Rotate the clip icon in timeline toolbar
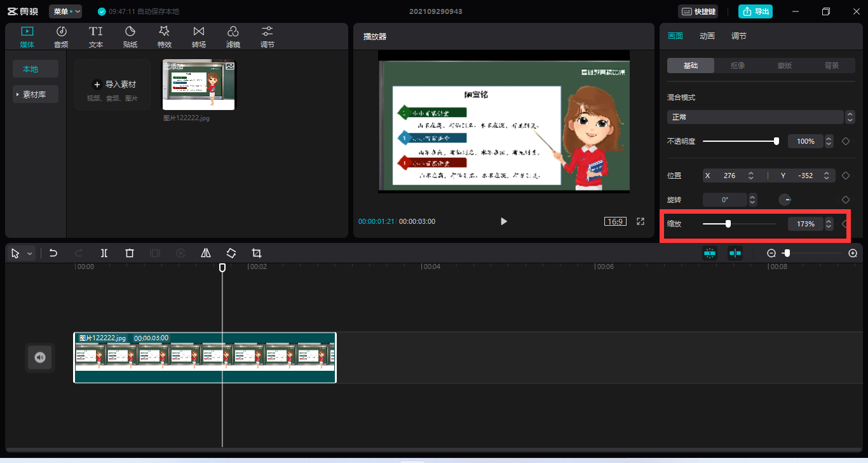 point(231,253)
